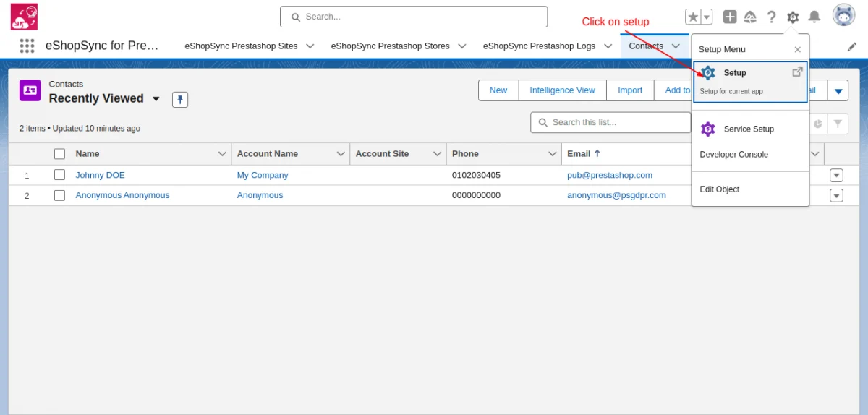Click the pencil edit navigation icon
Screen dimensions: 868x415
pos(851,46)
